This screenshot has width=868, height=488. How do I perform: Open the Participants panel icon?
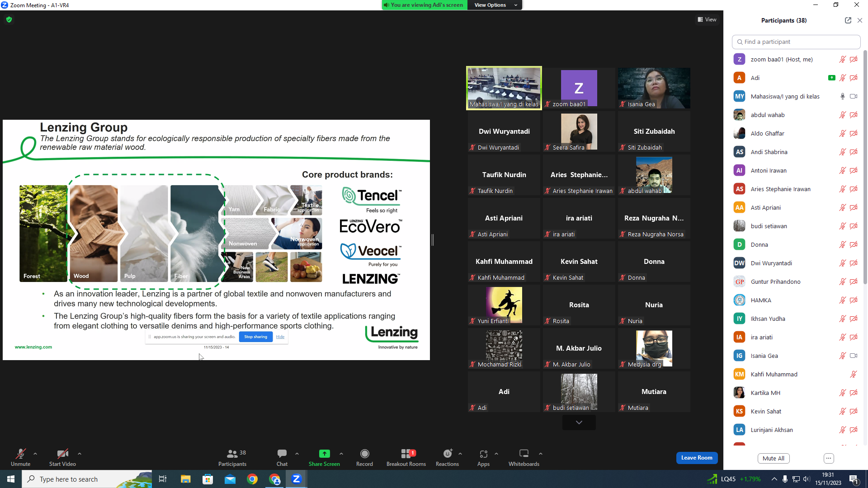[232, 454]
